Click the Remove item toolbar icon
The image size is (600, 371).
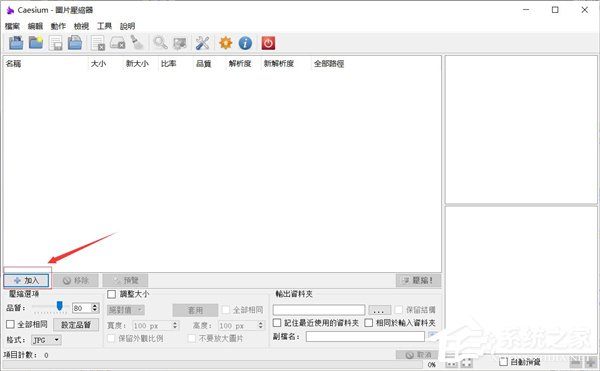pyautogui.click(x=98, y=43)
